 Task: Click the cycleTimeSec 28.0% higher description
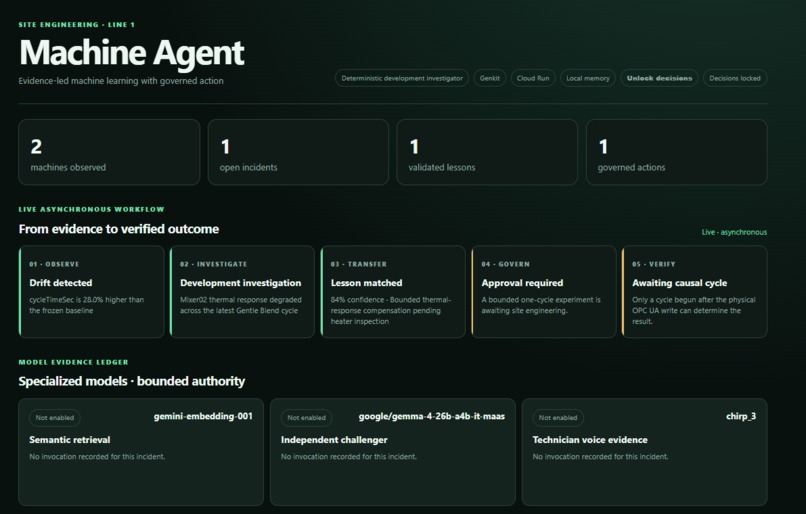(x=87, y=305)
